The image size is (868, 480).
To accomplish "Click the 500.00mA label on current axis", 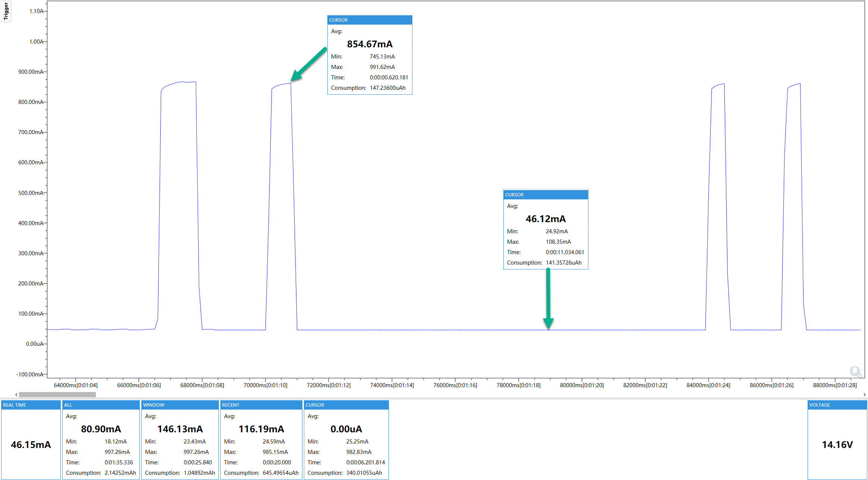I will coord(31,193).
